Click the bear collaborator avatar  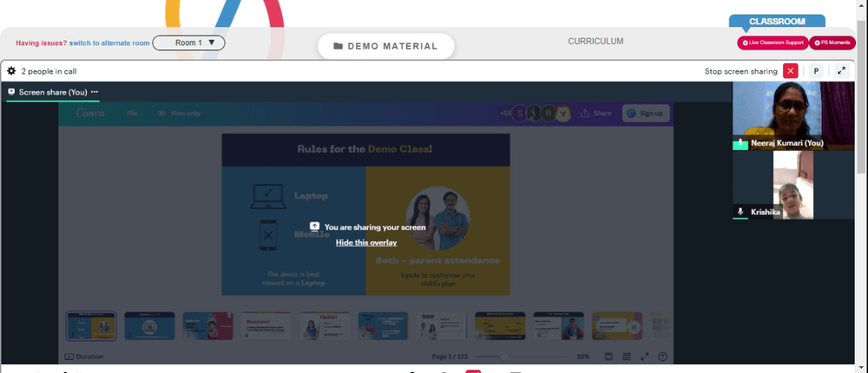563,114
